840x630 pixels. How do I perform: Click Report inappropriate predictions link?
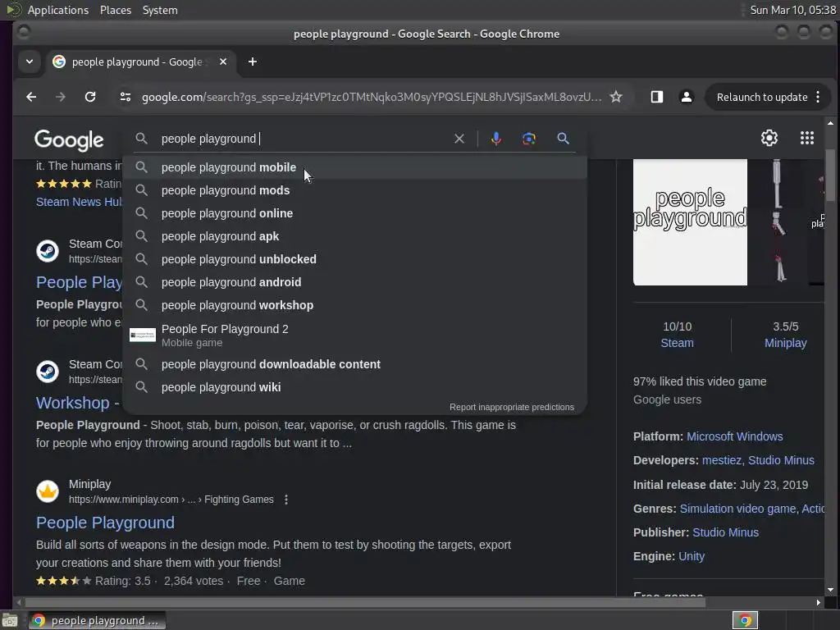[x=512, y=407]
